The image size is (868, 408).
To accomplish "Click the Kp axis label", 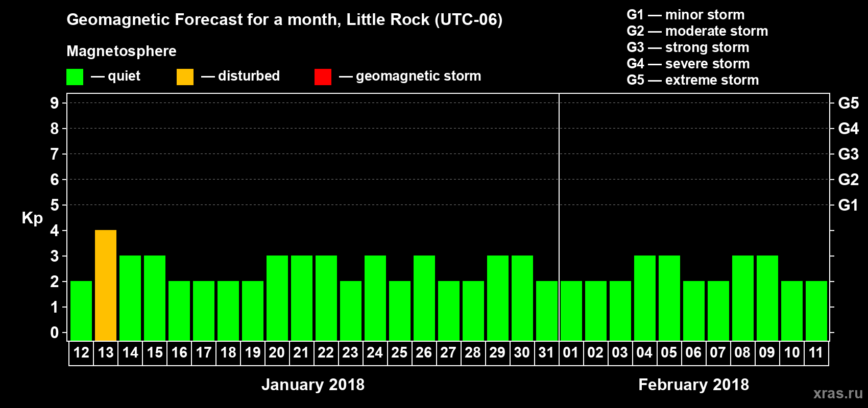I will point(32,218).
